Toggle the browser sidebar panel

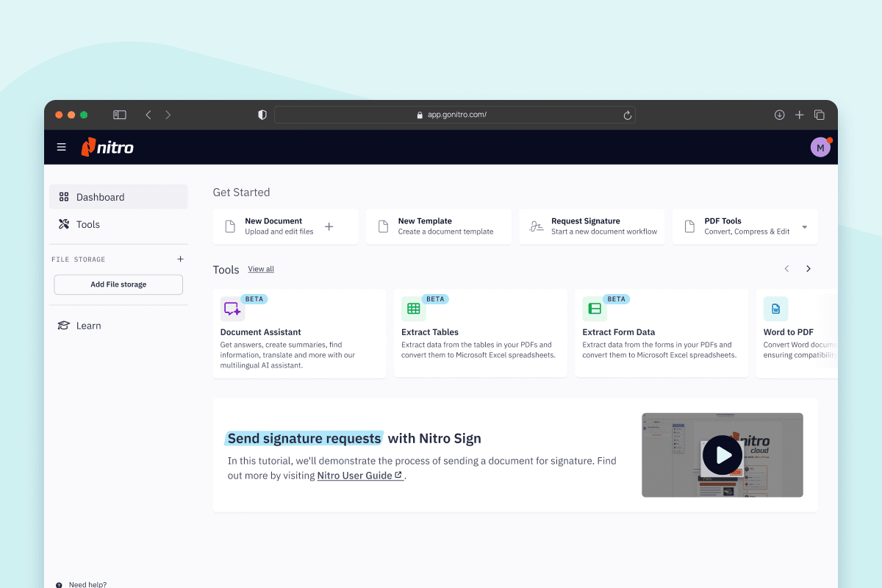119,115
